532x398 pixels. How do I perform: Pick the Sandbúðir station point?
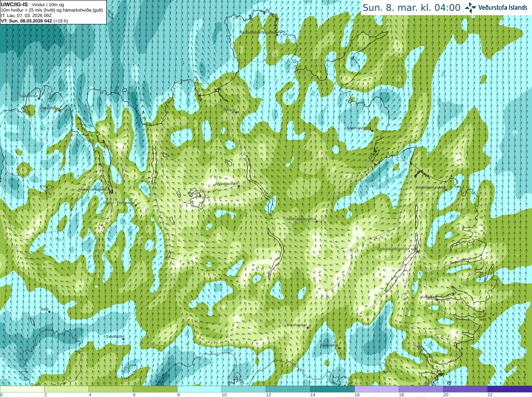(123, 339)
